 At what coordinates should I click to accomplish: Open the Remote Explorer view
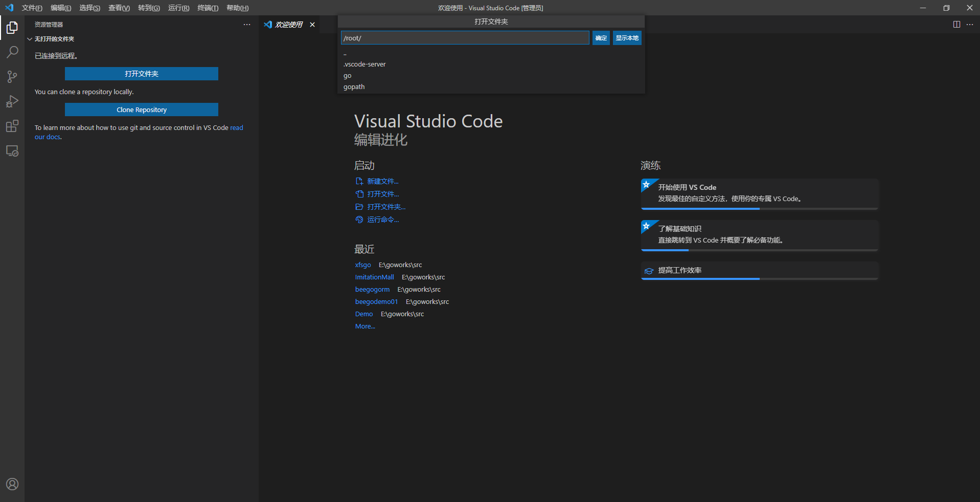point(12,151)
